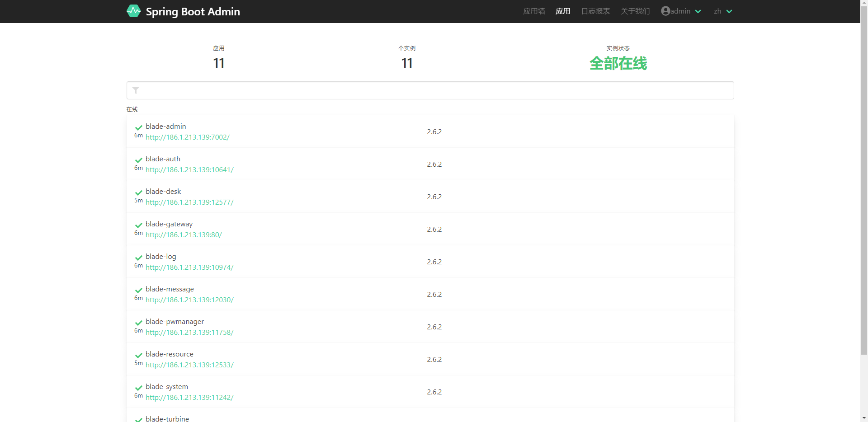Click the green checkmark beside blade-system
The height and width of the screenshot is (422, 868).
(x=139, y=388)
